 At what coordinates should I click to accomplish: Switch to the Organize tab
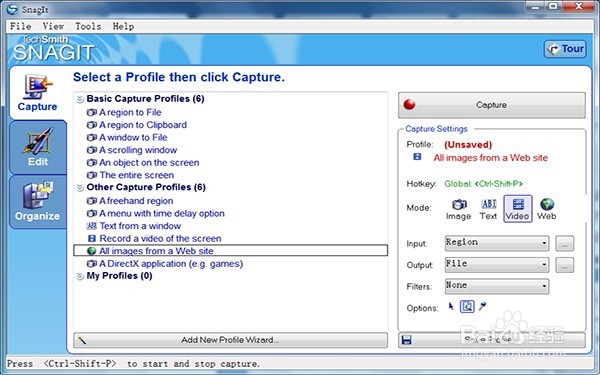coord(38,202)
